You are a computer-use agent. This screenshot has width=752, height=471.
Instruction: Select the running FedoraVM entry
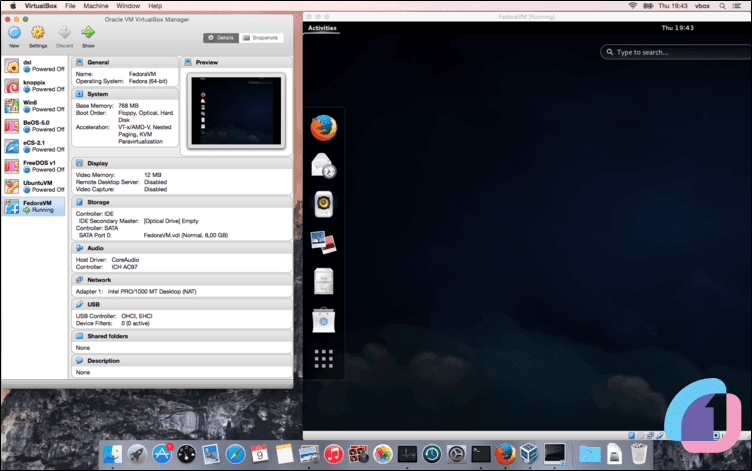(x=34, y=207)
